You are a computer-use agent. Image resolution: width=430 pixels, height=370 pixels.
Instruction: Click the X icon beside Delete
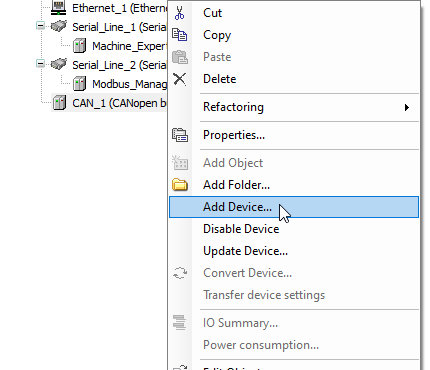(179, 79)
